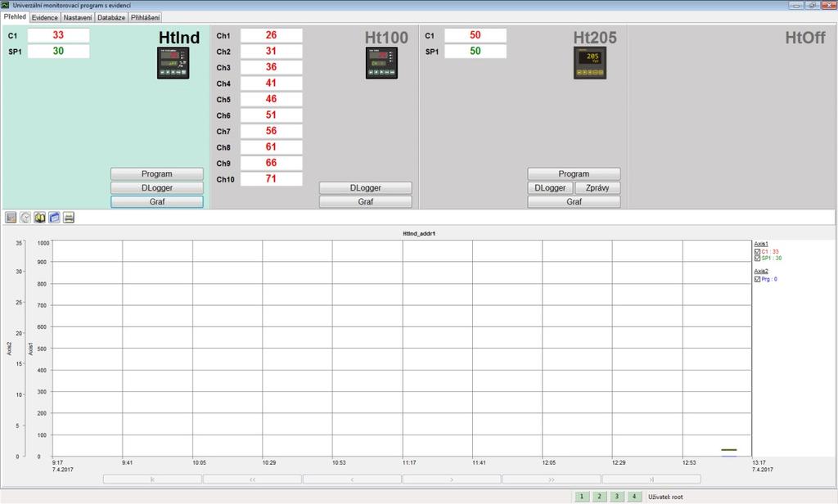Click the Ht100 Ch7 value 56
The width and height of the screenshot is (838, 504).
(271, 131)
